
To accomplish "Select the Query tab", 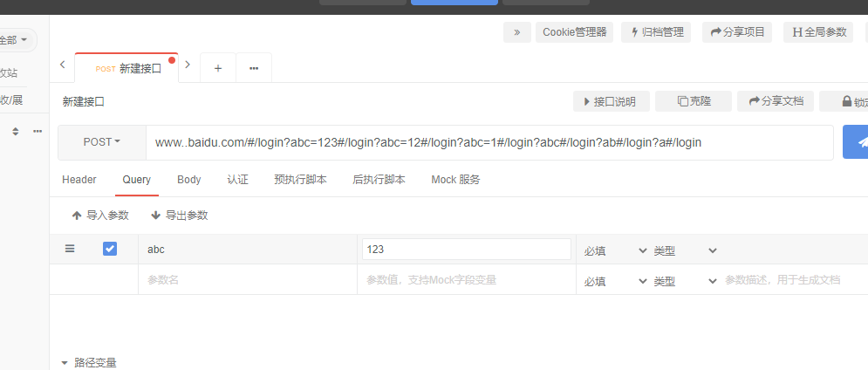I will [x=137, y=180].
